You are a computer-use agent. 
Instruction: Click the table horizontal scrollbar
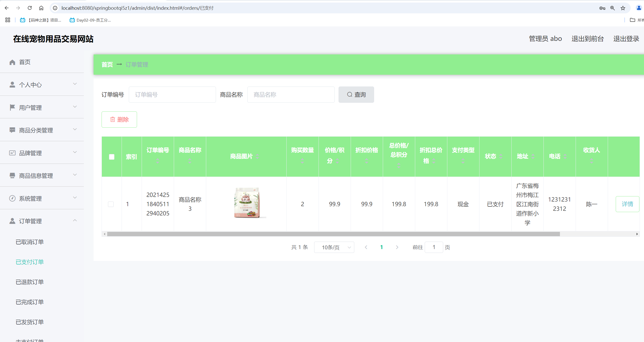(333, 234)
